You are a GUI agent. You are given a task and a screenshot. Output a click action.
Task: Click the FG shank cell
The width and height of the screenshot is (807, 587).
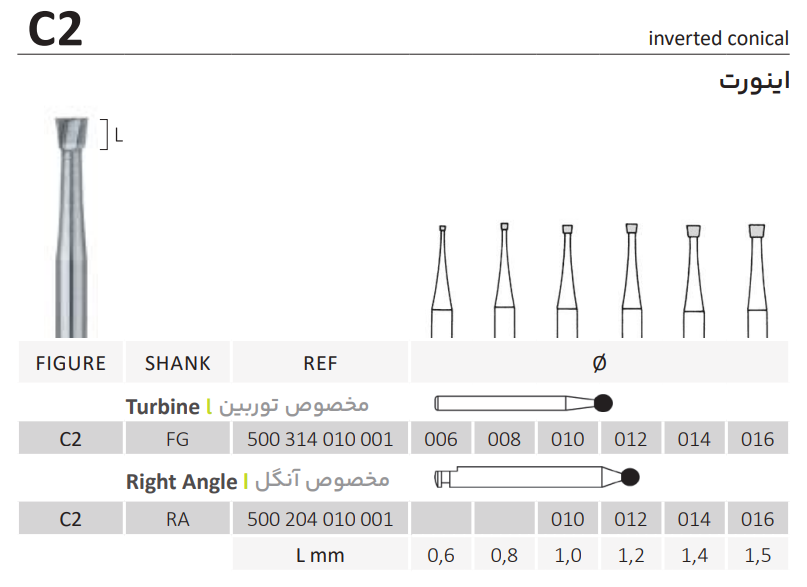coord(178,439)
